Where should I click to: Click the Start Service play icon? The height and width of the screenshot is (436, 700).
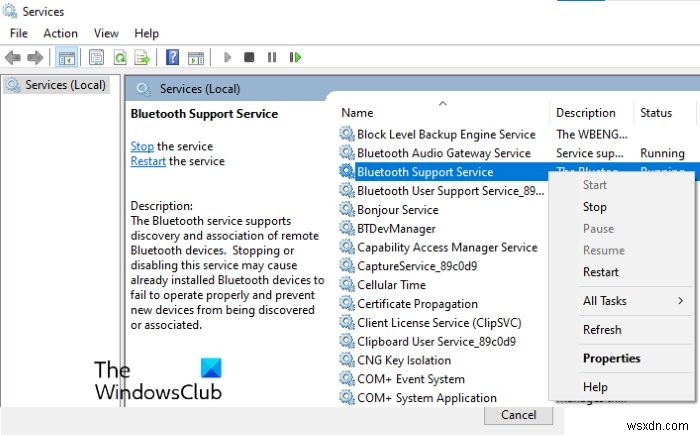(227, 57)
